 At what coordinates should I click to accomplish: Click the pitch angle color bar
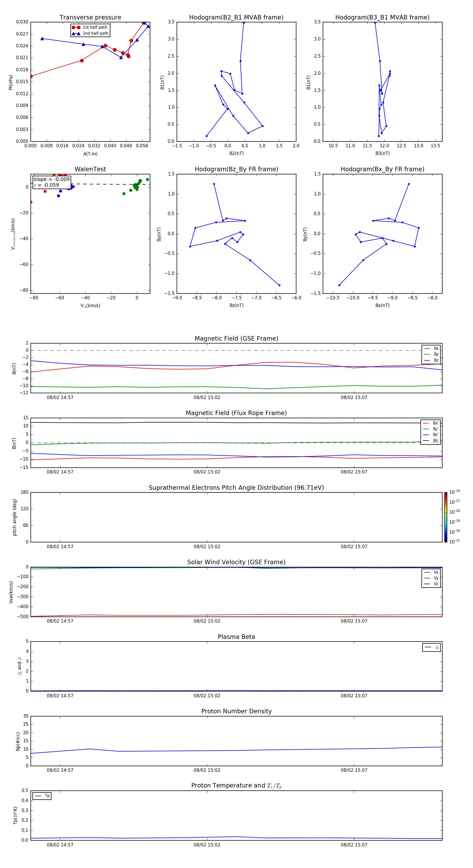click(x=446, y=517)
